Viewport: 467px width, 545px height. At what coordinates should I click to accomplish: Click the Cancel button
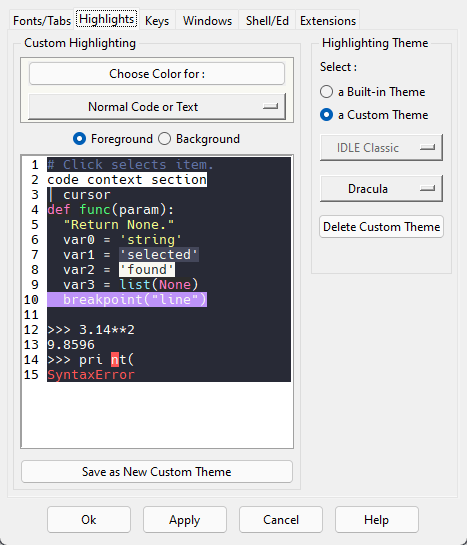(281, 520)
